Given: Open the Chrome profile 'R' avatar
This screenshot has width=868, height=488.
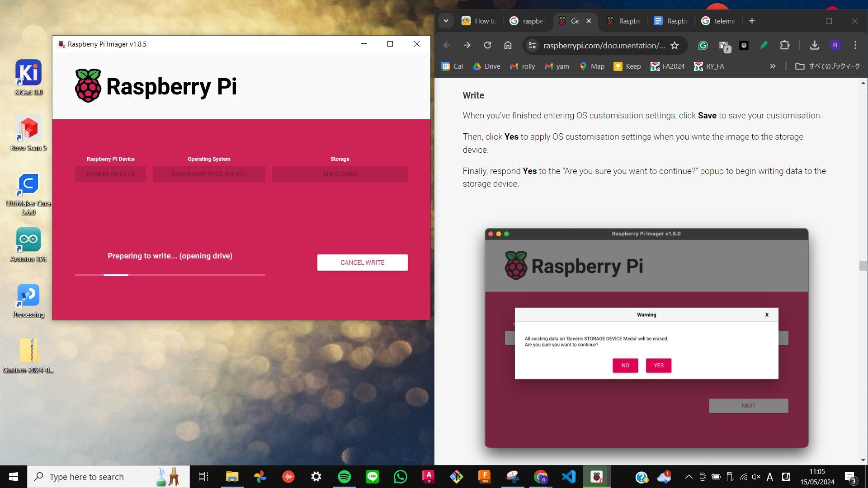Looking at the screenshot, I should (835, 45).
